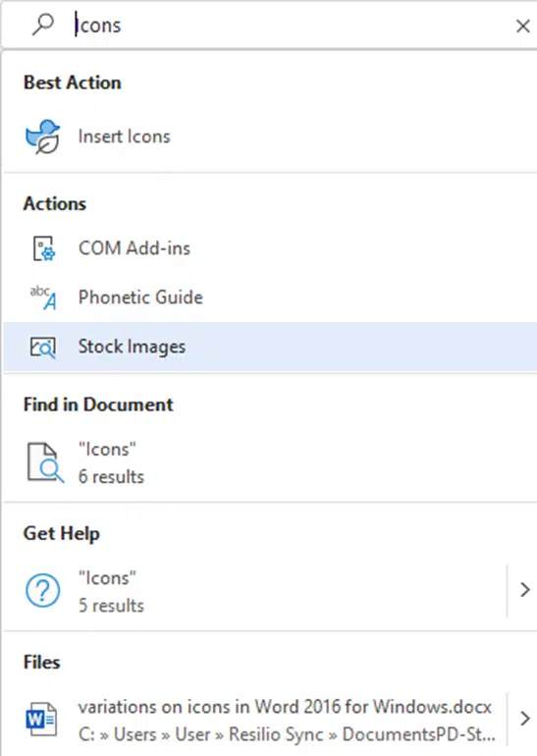Image resolution: width=537 pixels, height=756 pixels.
Task: Expand the Get Help results chevron
Action: [525, 590]
